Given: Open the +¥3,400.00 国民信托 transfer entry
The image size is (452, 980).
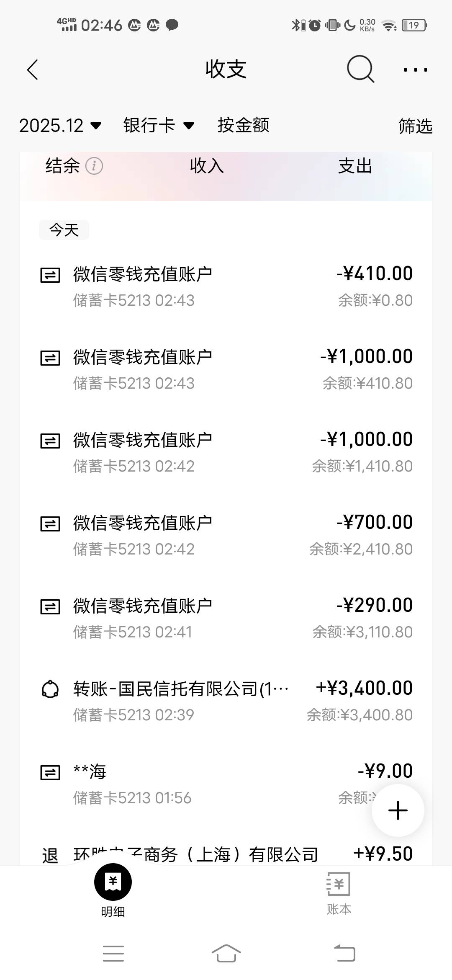Looking at the screenshot, I should [226, 701].
